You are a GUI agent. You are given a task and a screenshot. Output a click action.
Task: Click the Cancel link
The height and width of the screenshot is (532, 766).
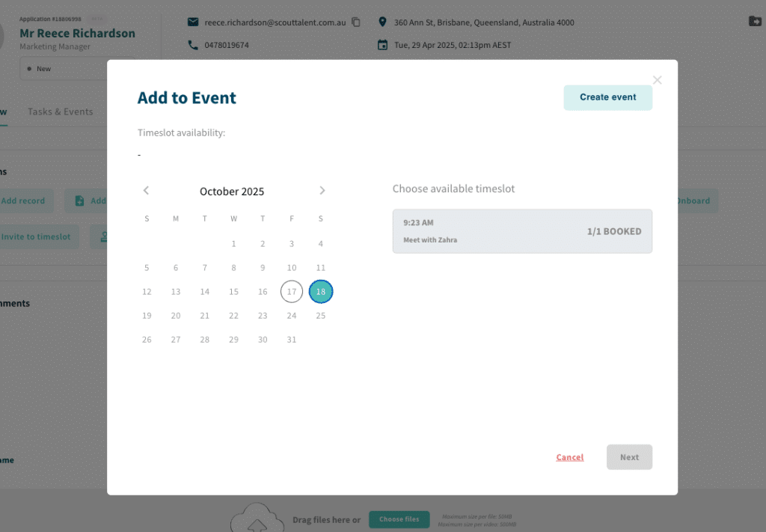pyautogui.click(x=570, y=457)
